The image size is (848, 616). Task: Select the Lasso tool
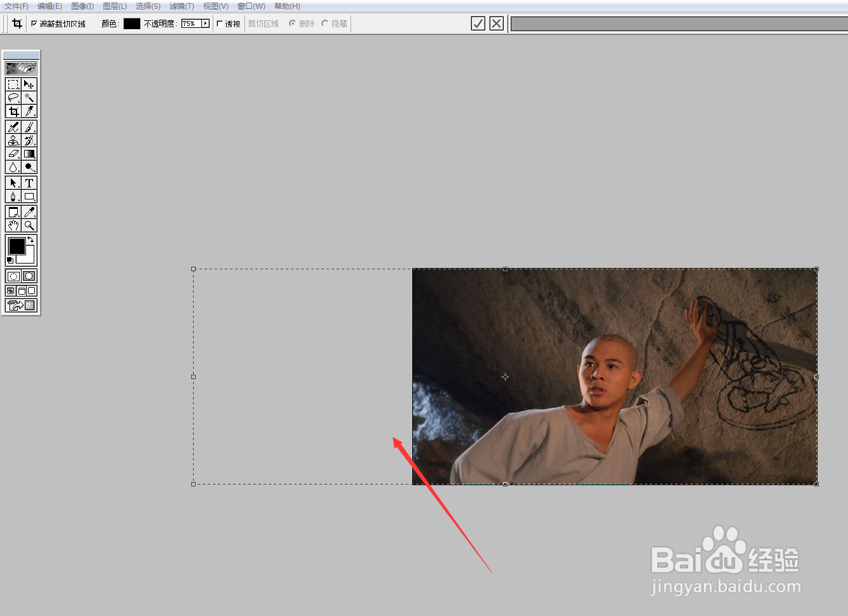(13, 98)
